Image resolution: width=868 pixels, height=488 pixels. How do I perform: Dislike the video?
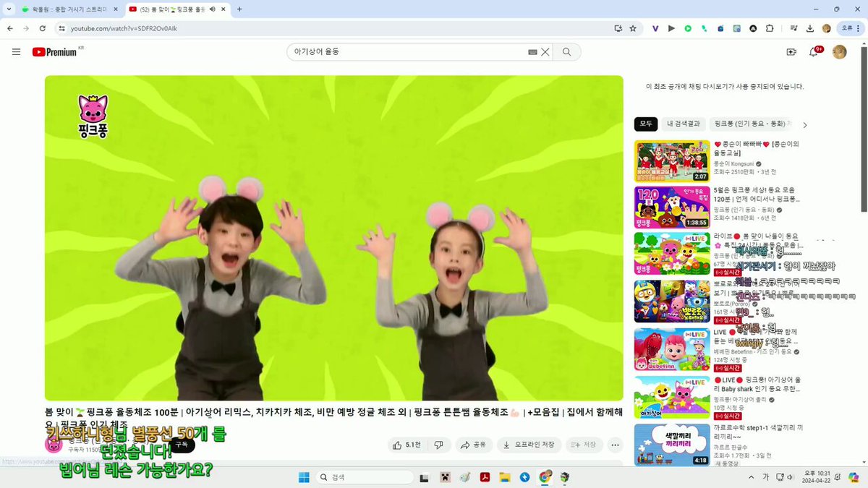pos(438,445)
